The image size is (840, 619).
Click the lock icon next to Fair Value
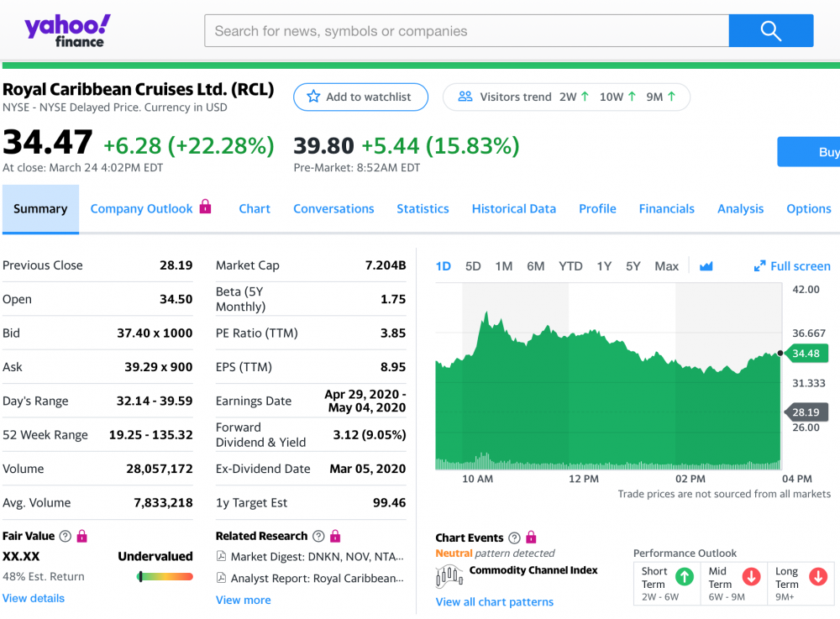point(82,536)
